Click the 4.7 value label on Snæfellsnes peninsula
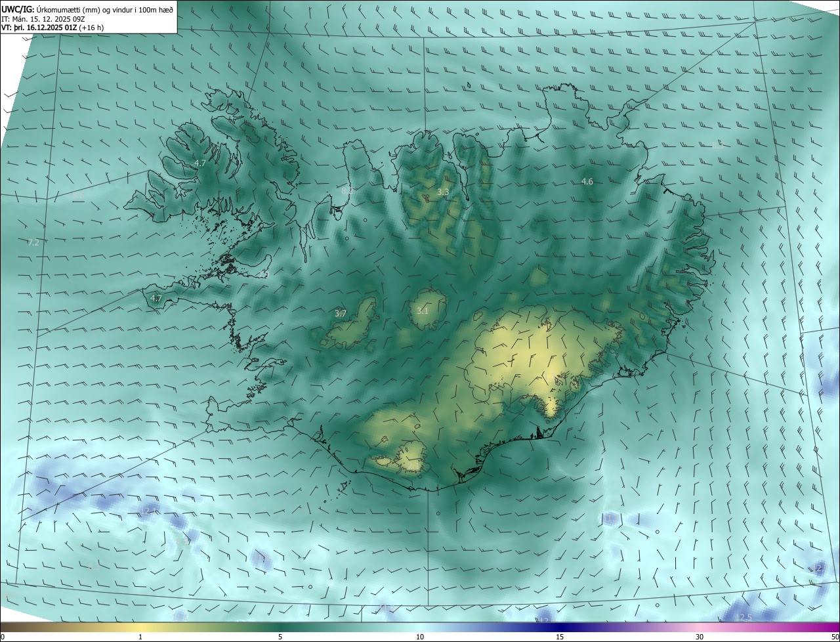The height and width of the screenshot is (642, 840). click(x=156, y=298)
